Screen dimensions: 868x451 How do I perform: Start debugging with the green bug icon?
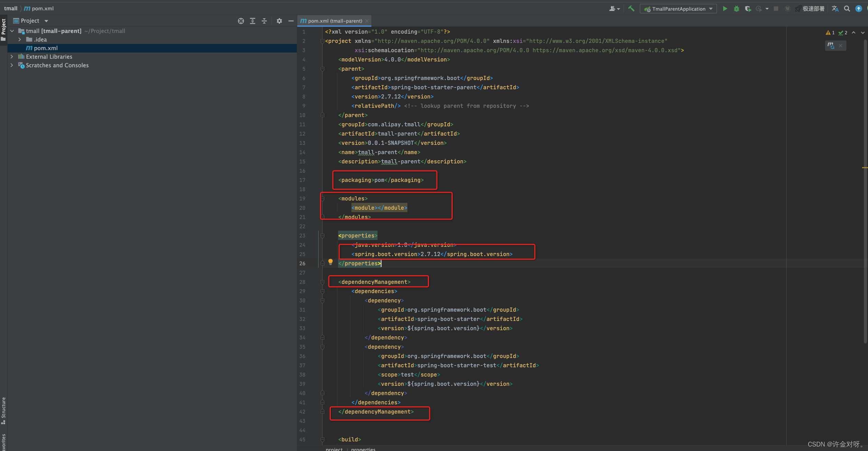tap(736, 9)
